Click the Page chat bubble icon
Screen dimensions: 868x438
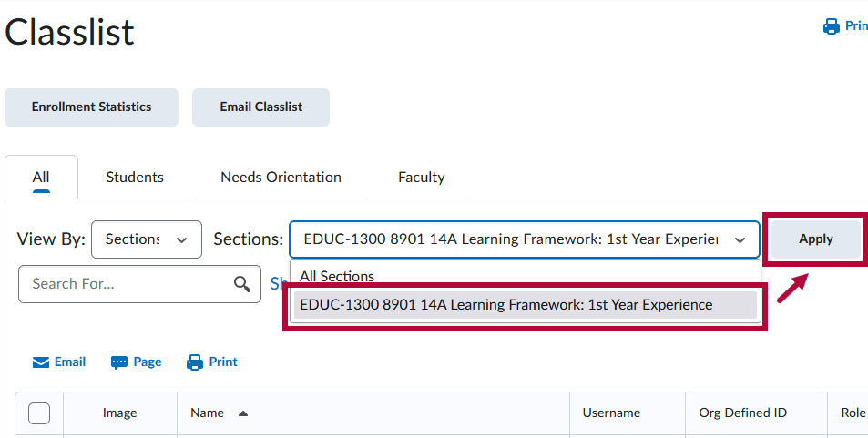coord(119,362)
